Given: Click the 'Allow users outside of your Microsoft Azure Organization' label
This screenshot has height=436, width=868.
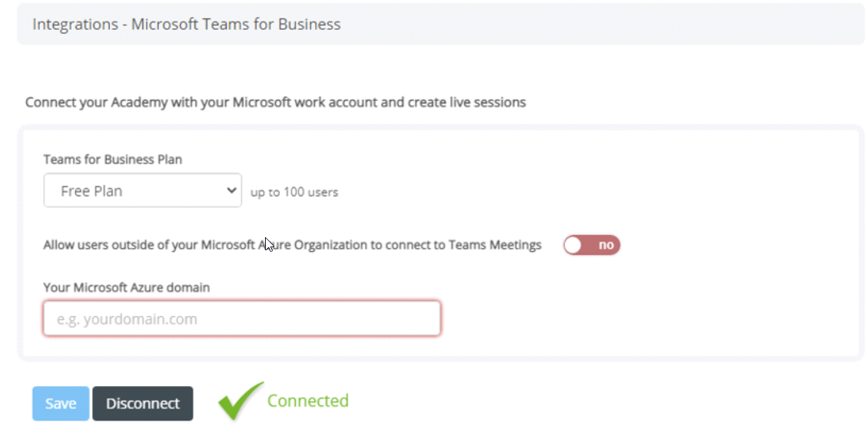Looking at the screenshot, I should (x=293, y=245).
